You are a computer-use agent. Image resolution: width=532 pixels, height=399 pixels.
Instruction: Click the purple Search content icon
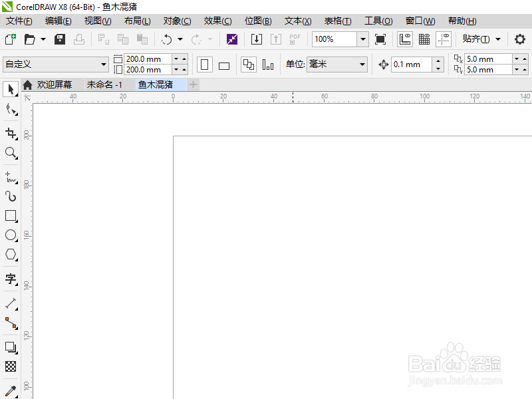coord(232,39)
